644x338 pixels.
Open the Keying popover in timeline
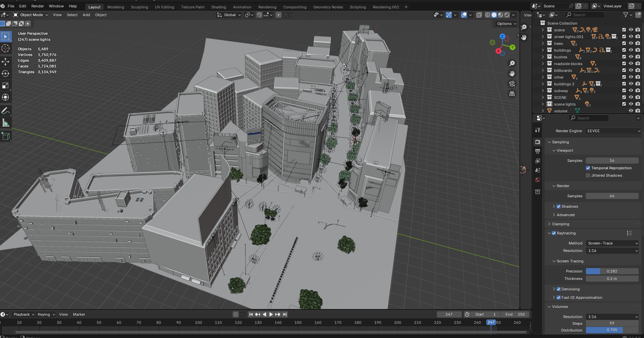coord(46,314)
